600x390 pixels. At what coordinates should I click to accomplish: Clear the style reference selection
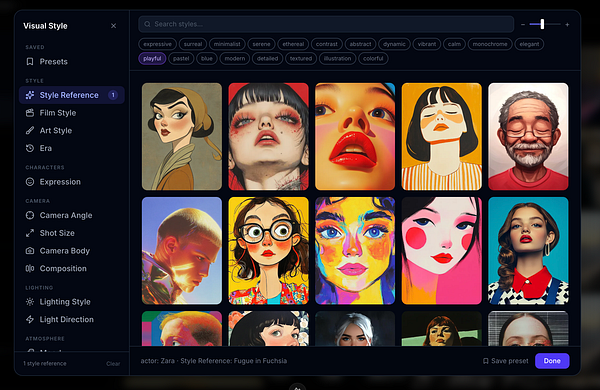tap(113, 364)
